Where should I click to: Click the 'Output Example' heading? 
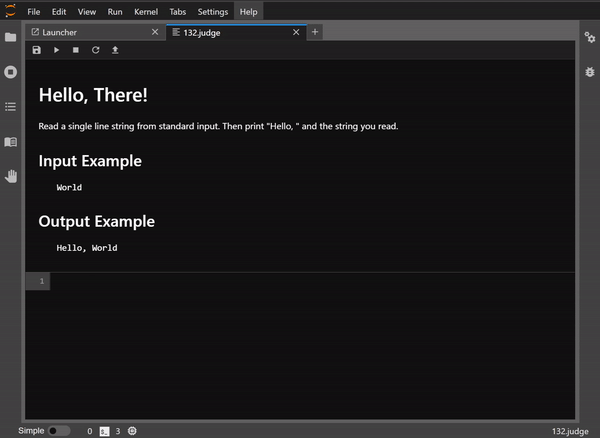(97, 221)
